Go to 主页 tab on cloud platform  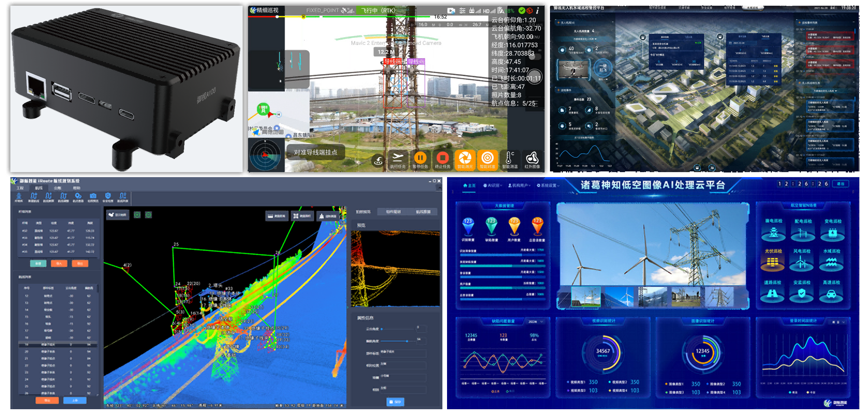pyautogui.click(x=469, y=186)
